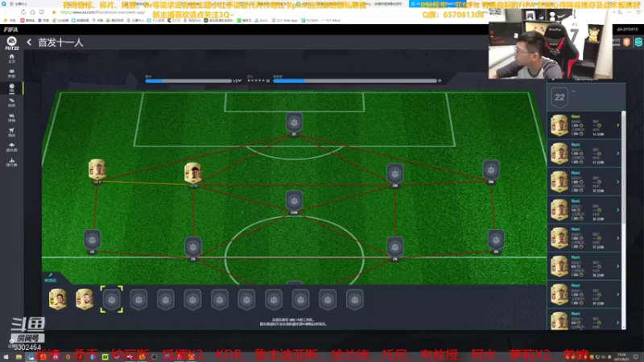Open the Windows Start menu
This screenshot has height=362, width=644.
coord(6,357)
